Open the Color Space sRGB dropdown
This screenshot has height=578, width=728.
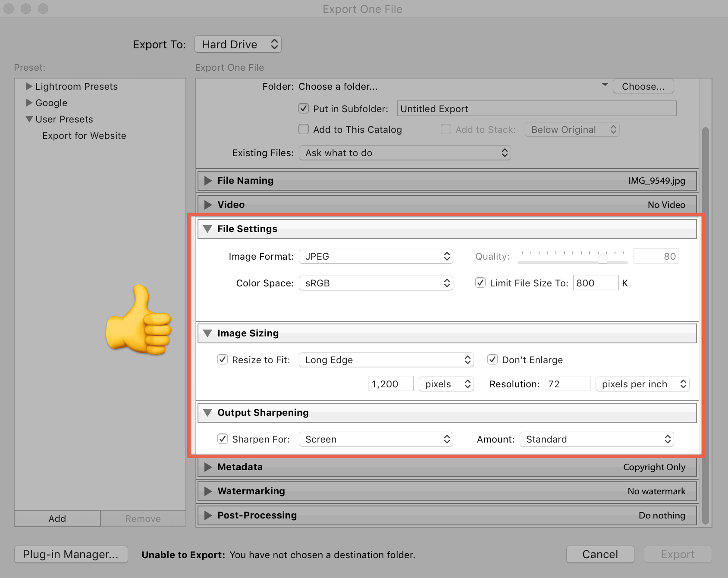376,283
